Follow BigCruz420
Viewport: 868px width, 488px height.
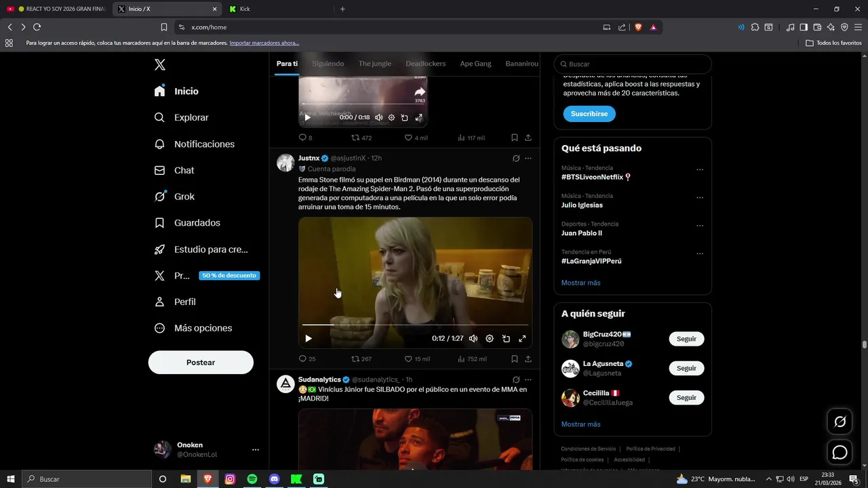[686, 339]
